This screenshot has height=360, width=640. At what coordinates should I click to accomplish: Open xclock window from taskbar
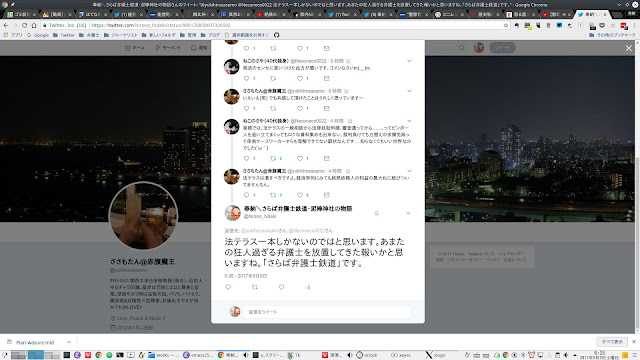coord(367,355)
